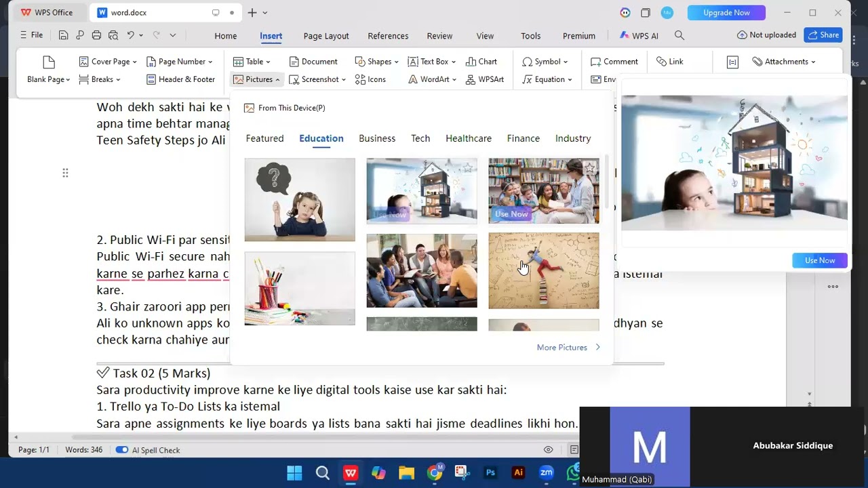Click the Undo arrow icon
This screenshot has height=488, width=868.
coord(130,35)
